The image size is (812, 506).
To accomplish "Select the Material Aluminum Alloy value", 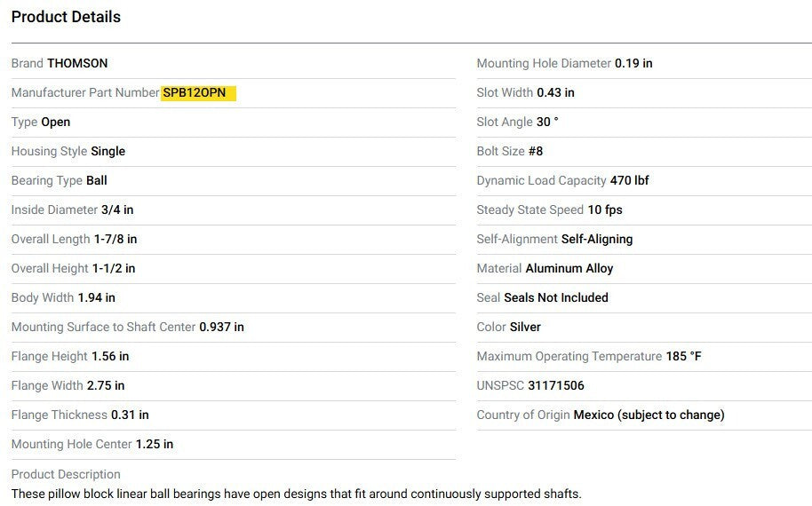I will tap(569, 269).
